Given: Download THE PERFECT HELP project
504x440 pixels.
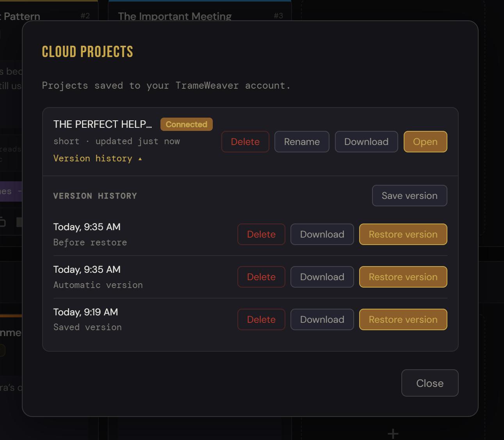Looking at the screenshot, I should pyautogui.click(x=366, y=141).
